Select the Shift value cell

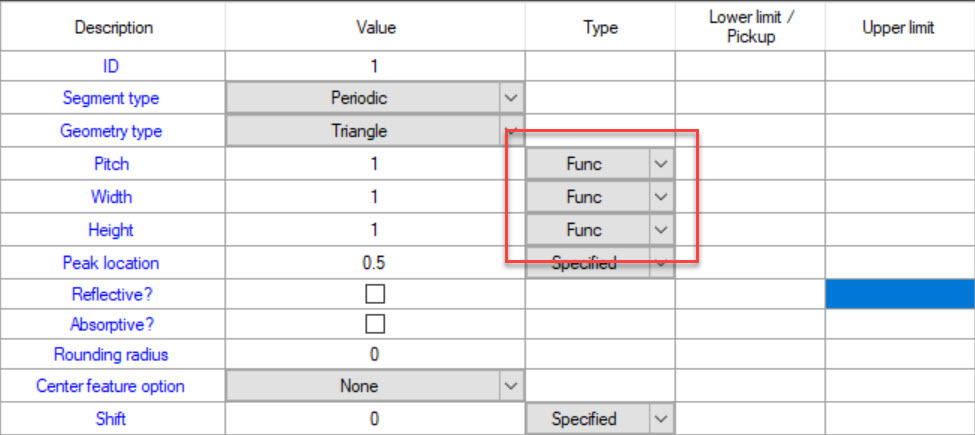coord(375,419)
